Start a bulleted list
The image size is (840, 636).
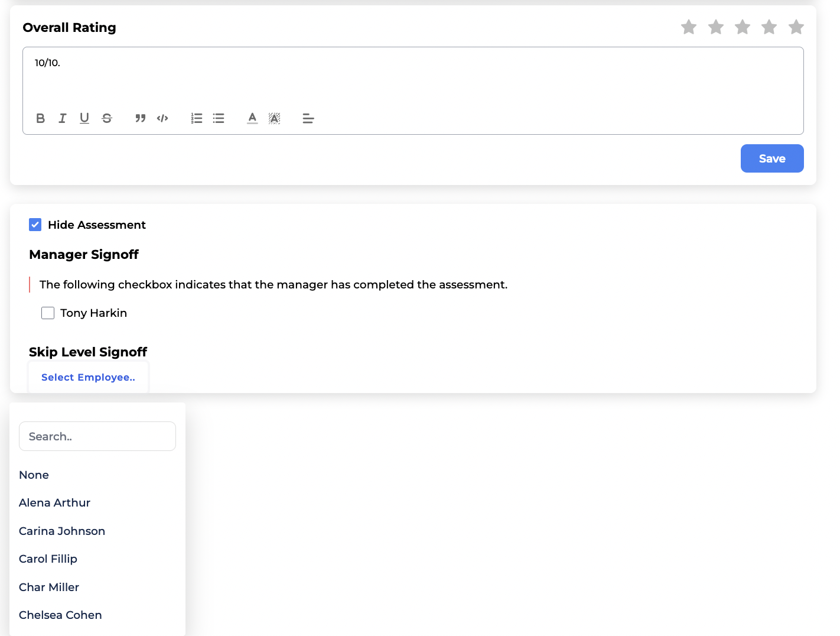pyautogui.click(x=219, y=118)
